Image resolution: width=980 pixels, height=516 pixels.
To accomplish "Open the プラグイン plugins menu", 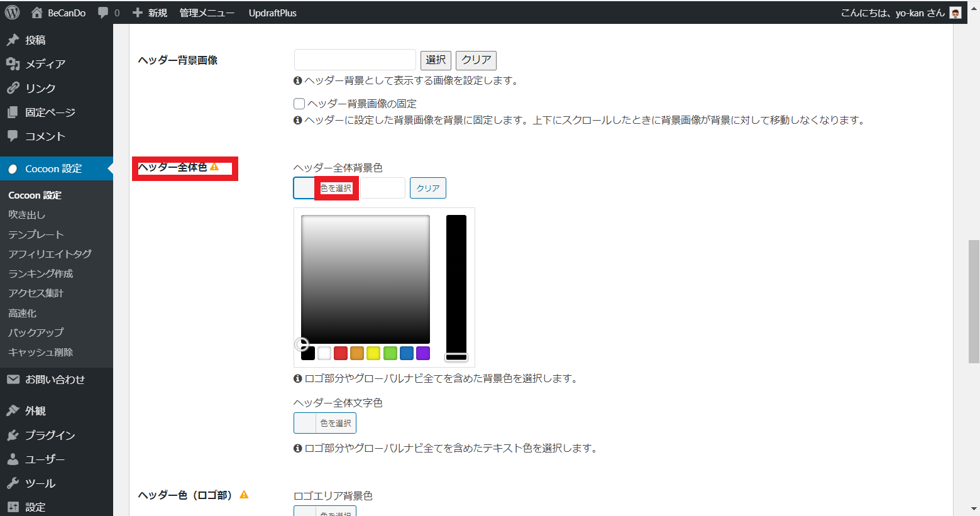I will 50,435.
